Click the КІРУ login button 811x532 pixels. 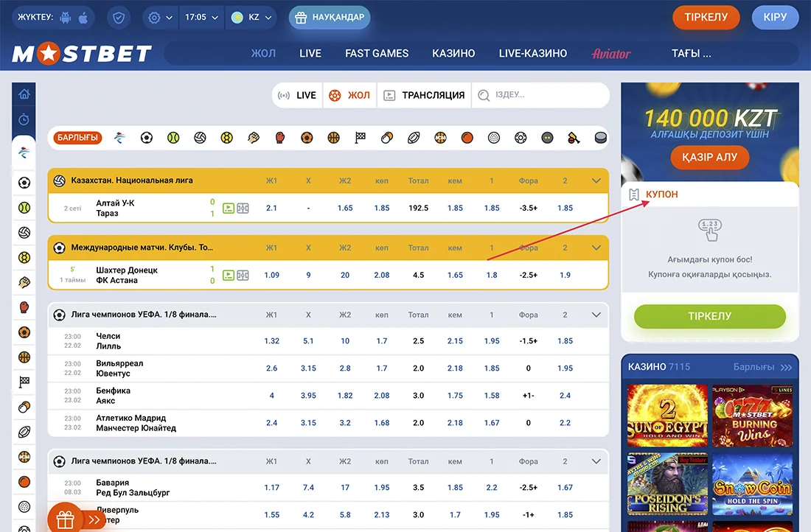(x=775, y=18)
